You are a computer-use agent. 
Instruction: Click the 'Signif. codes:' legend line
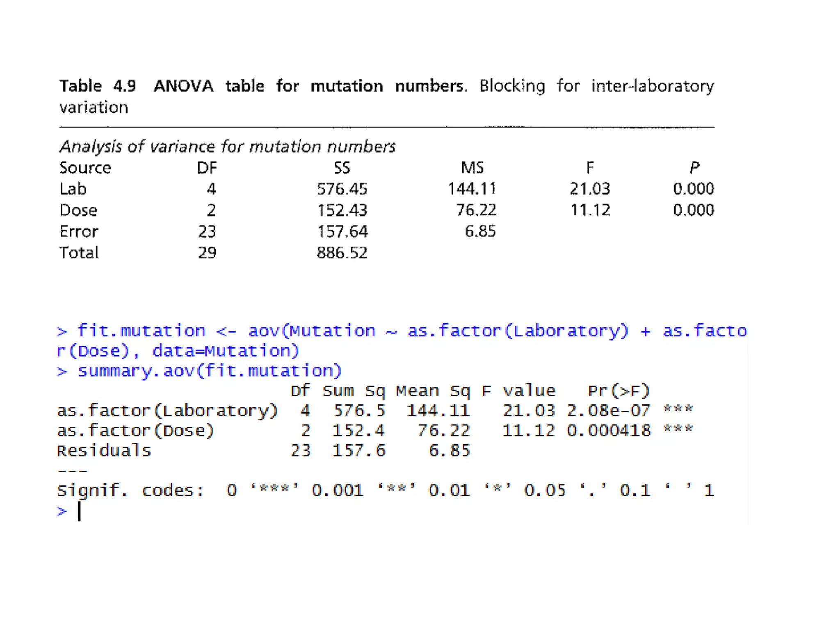(x=130, y=491)
